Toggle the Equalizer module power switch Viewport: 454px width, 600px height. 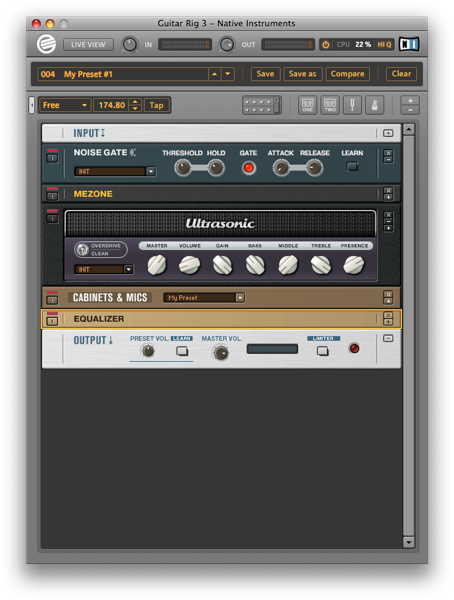(52, 319)
